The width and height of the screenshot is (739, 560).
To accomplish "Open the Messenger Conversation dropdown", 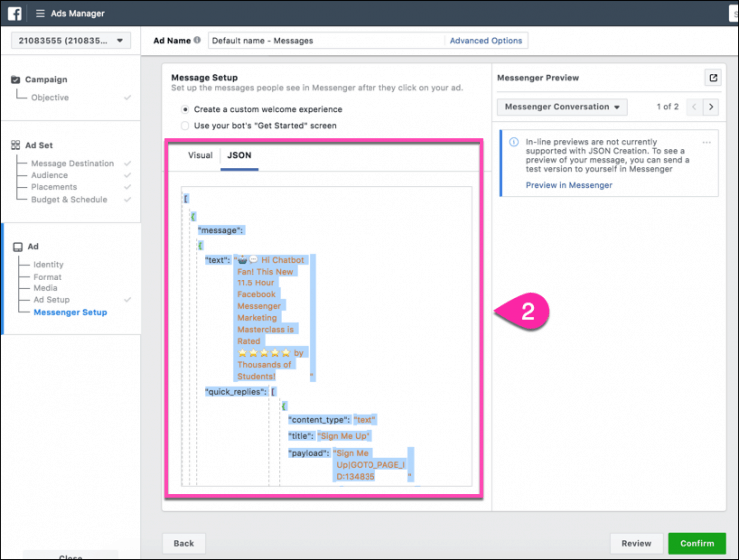I will coord(562,107).
